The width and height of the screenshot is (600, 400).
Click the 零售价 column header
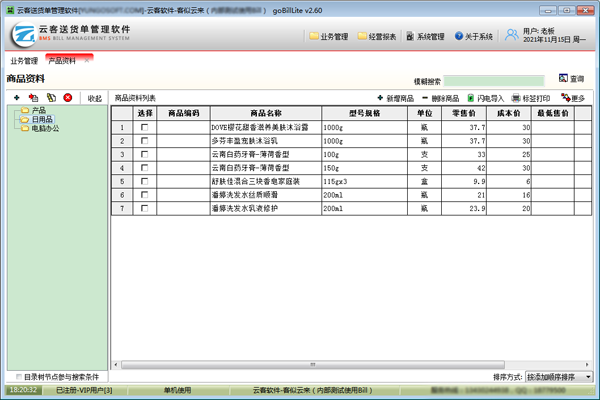tap(464, 113)
